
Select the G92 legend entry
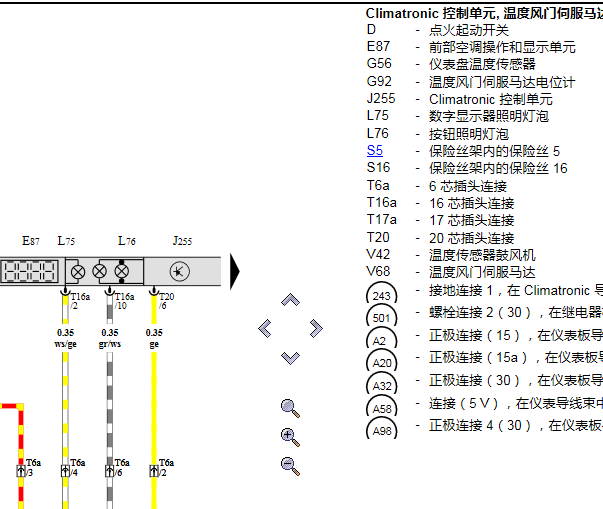(471, 82)
